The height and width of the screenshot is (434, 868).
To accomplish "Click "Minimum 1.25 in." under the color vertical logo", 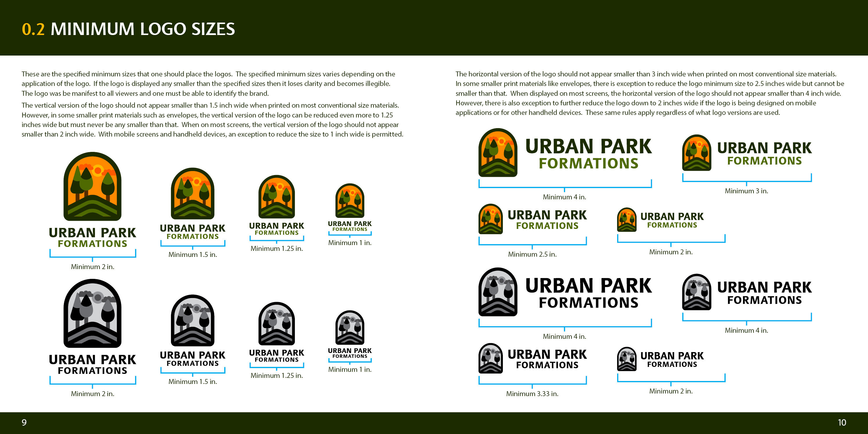I will pos(277,249).
